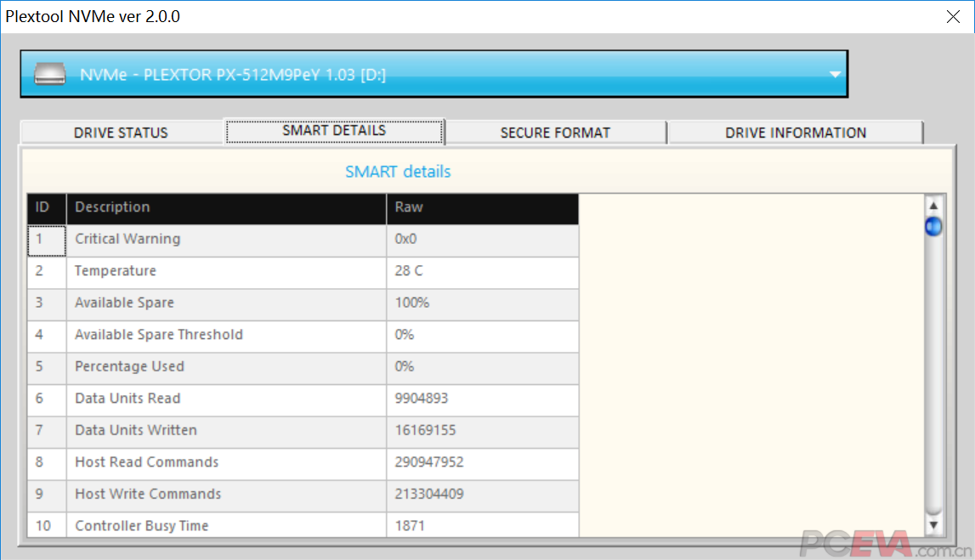The image size is (975, 560).
Task: Select the Data Units Read row
Action: coord(303,399)
